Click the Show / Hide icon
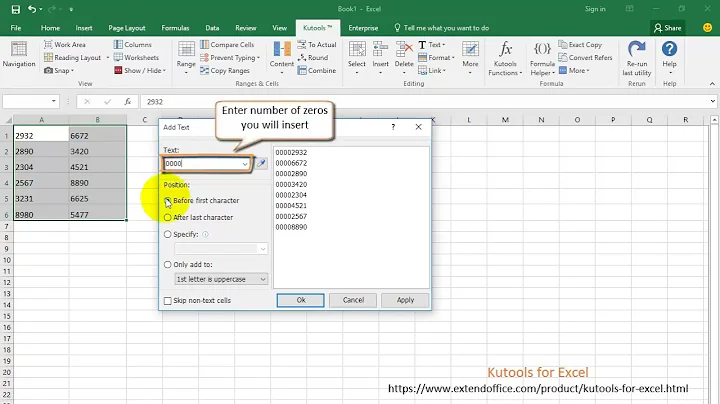Image resolution: width=720 pixels, height=404 pixels. click(118, 70)
